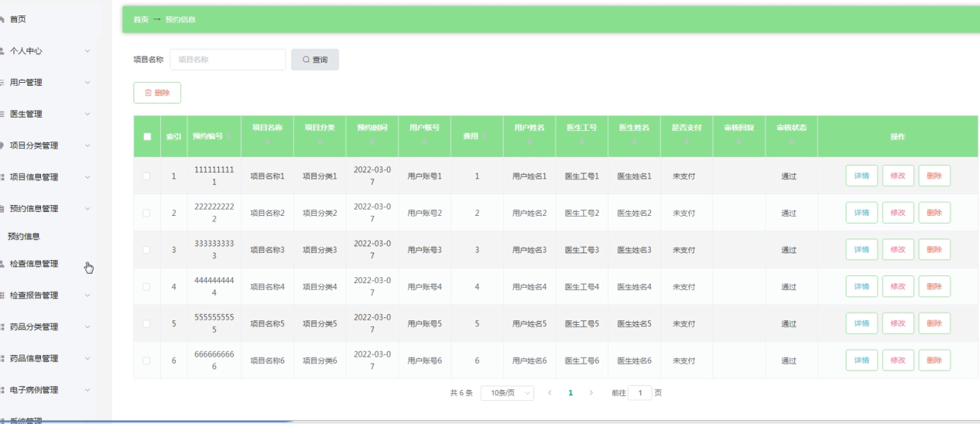Check the box for row 1111111111
Viewport: 980px width, 424px height.
point(147,176)
